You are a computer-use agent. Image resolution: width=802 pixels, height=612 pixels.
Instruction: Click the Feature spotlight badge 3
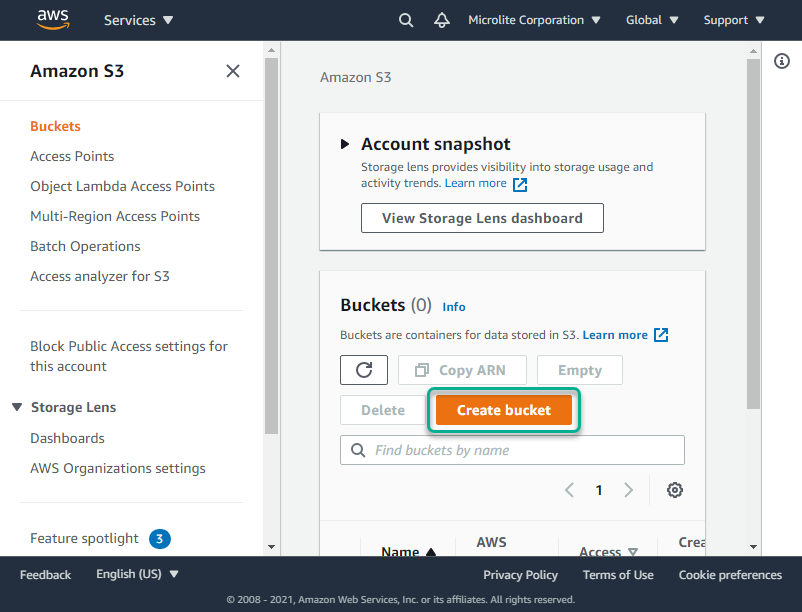(x=160, y=538)
